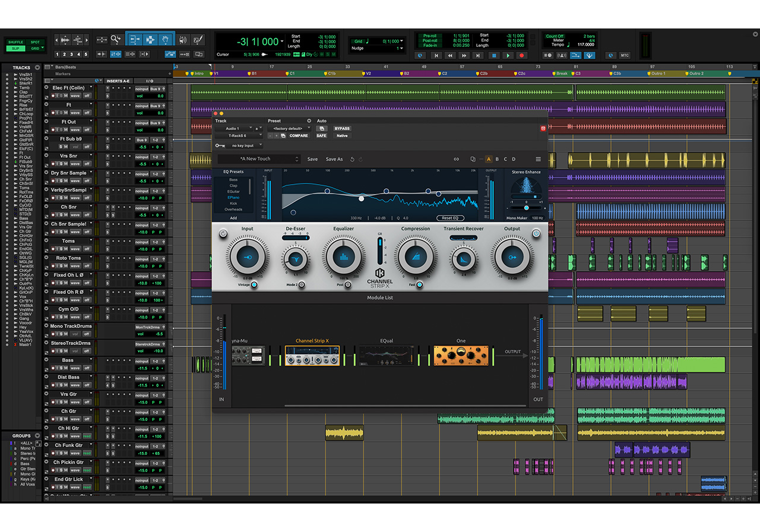Click Save in T-RackS preset bar
The image size is (760, 532).
[x=312, y=159]
